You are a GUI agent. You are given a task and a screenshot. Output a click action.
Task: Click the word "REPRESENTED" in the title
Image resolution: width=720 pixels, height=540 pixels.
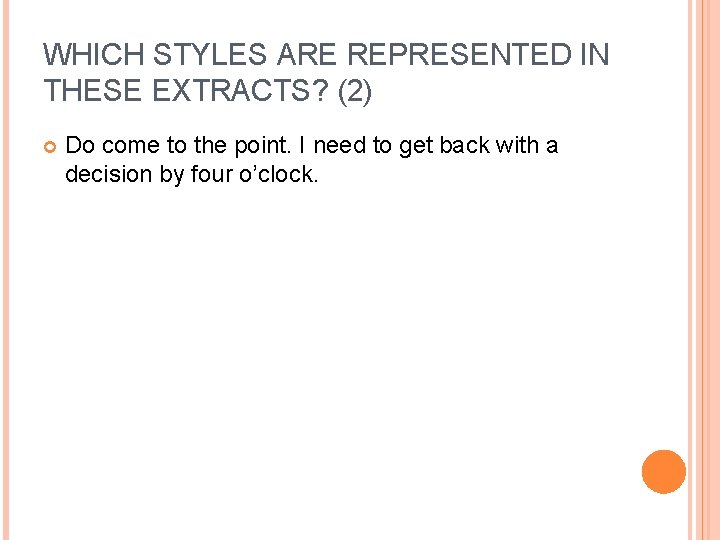pyautogui.click(x=461, y=54)
